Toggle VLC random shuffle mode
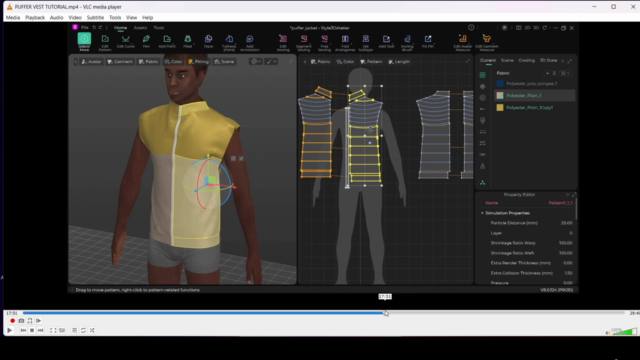Viewport: 640px width, 360px height. point(92,330)
